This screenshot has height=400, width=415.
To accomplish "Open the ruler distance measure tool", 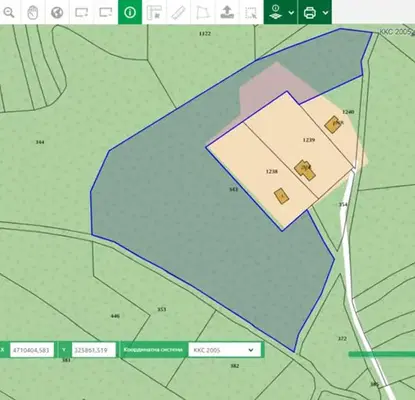I will pyautogui.click(x=178, y=13).
